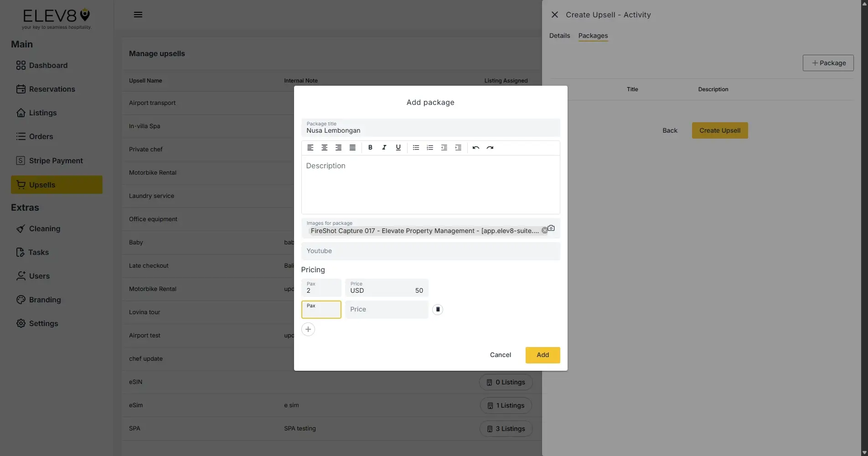
Task: Delete the empty pricing row with trash icon
Action: point(437,309)
